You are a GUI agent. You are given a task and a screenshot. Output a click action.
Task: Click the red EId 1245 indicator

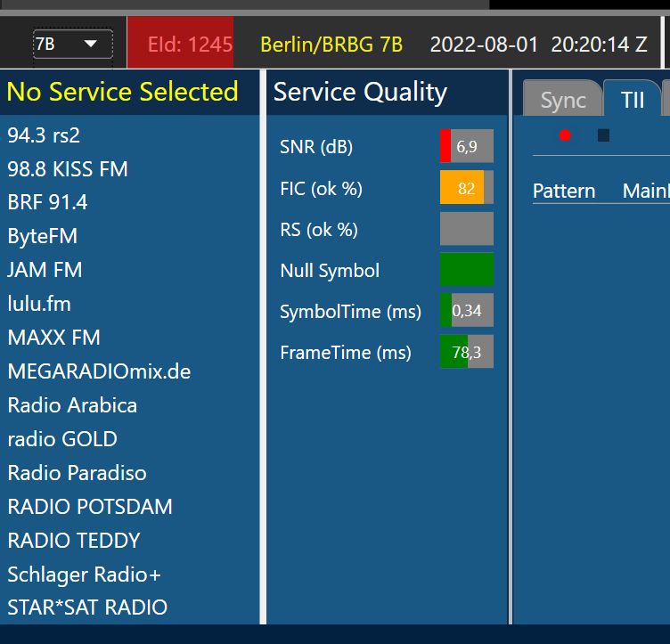coord(181,44)
